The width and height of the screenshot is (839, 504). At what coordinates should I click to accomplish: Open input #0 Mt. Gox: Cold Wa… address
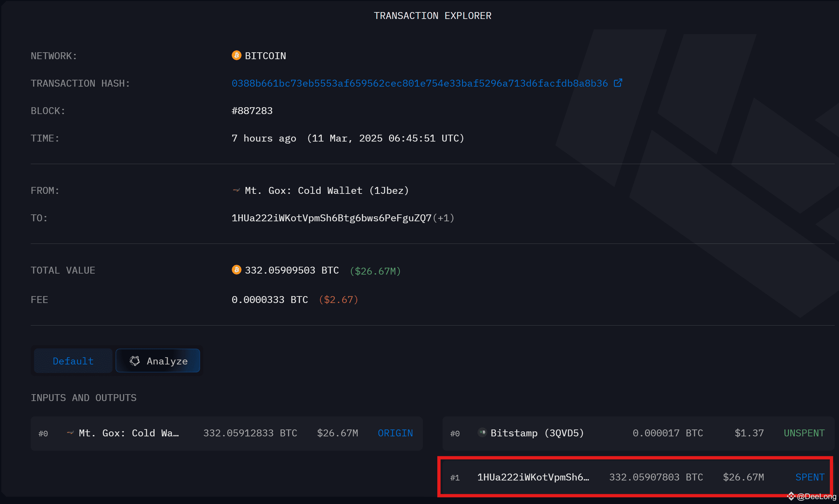129,433
